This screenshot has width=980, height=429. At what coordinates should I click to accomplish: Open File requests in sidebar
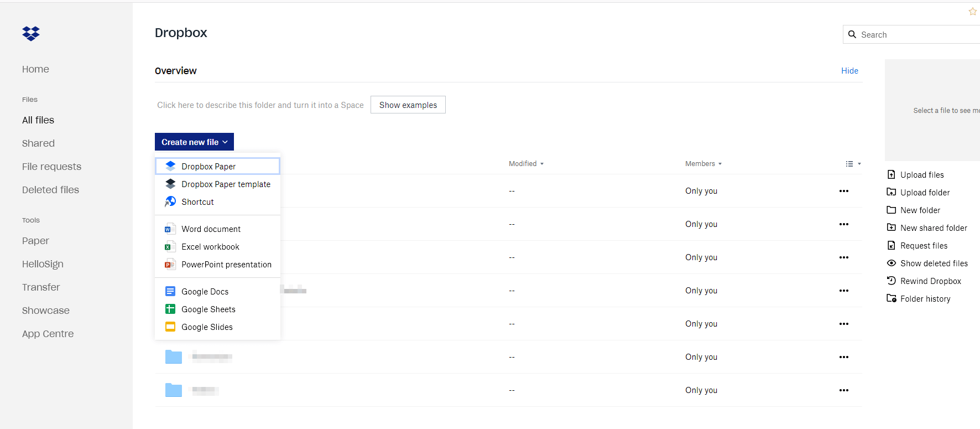(51, 167)
